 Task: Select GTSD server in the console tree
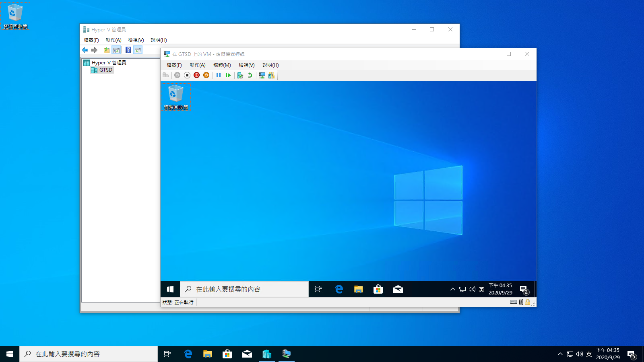pos(105,70)
